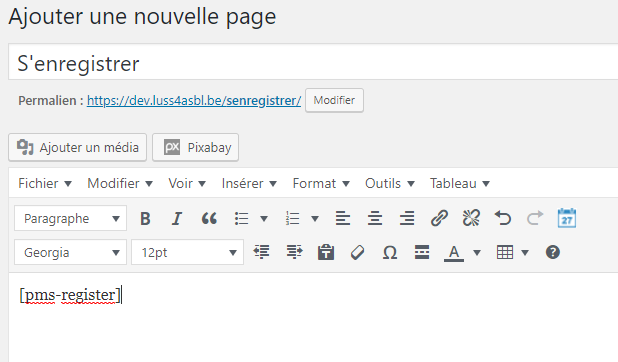Insert a table with grid icon
618x362 pixels.
click(x=504, y=252)
